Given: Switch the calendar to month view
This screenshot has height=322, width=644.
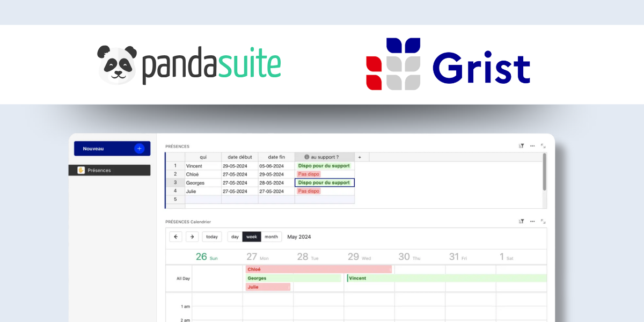Looking at the screenshot, I should tap(271, 236).
